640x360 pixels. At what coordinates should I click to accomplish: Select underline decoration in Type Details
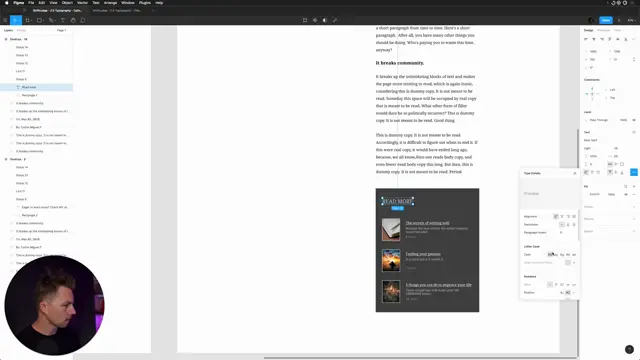tap(568, 224)
